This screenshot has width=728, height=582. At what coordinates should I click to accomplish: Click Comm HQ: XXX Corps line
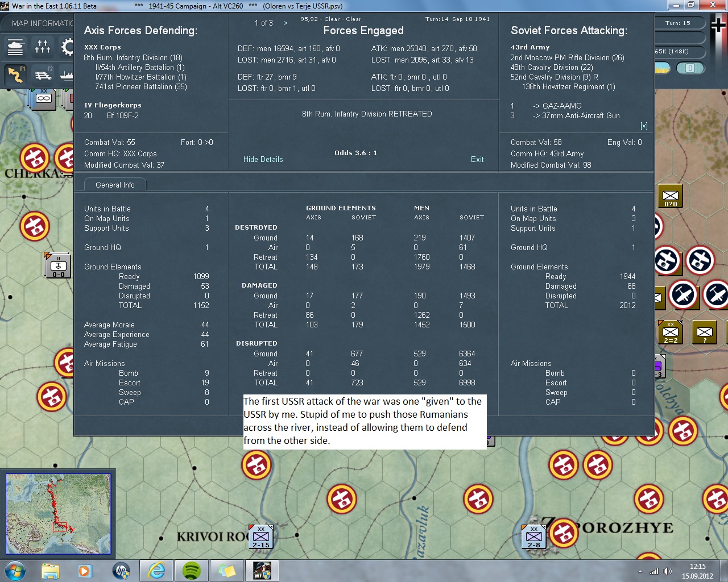(121, 154)
